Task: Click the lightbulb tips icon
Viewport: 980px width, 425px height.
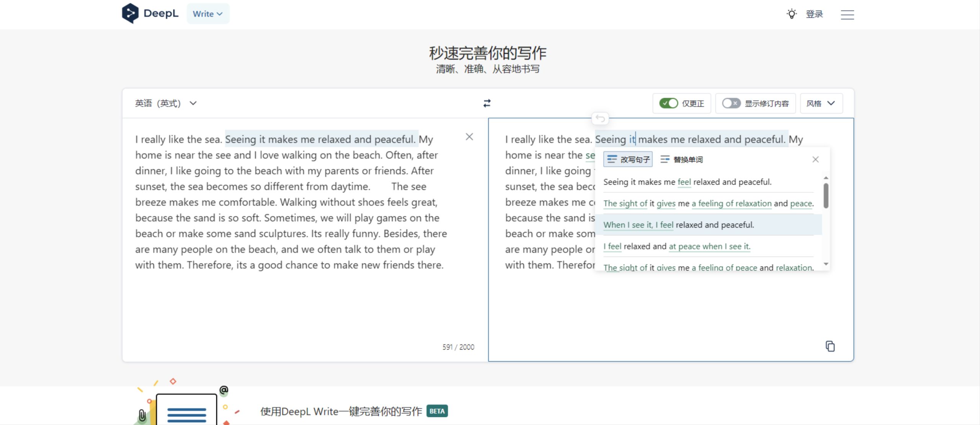Action: pyautogui.click(x=792, y=14)
